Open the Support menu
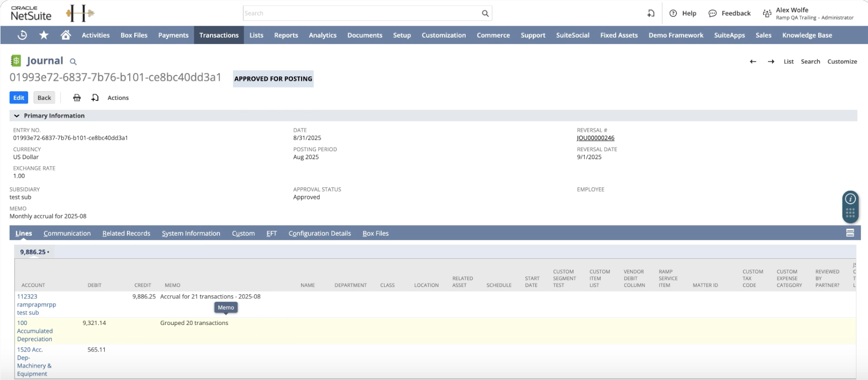868x380 pixels. click(533, 35)
